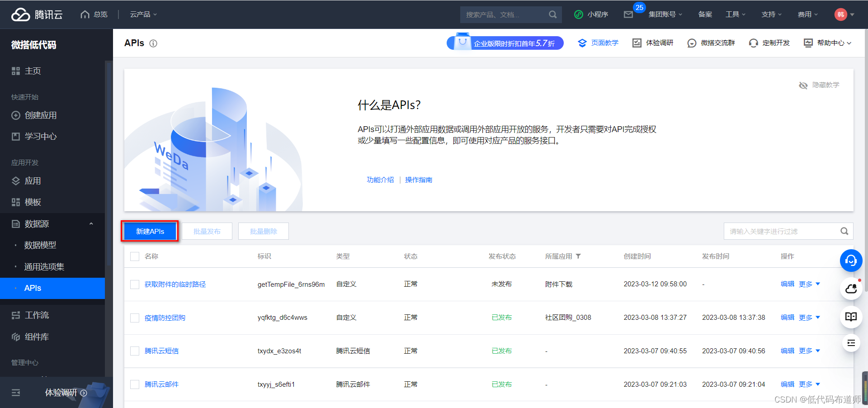Toggle the select-all checkbox in table header

click(135, 256)
